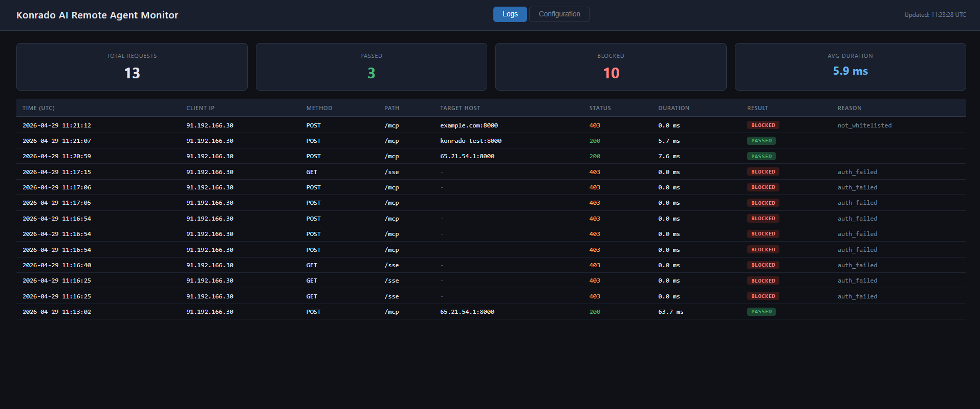This screenshot has height=409, width=980.
Task: Click the TARGET HOST column header
Action: coord(460,108)
